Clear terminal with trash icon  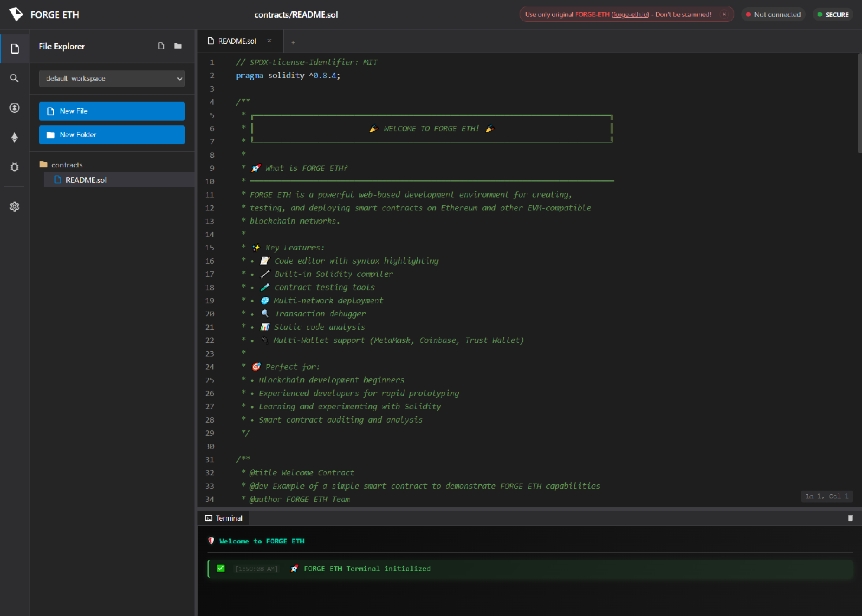coord(850,518)
